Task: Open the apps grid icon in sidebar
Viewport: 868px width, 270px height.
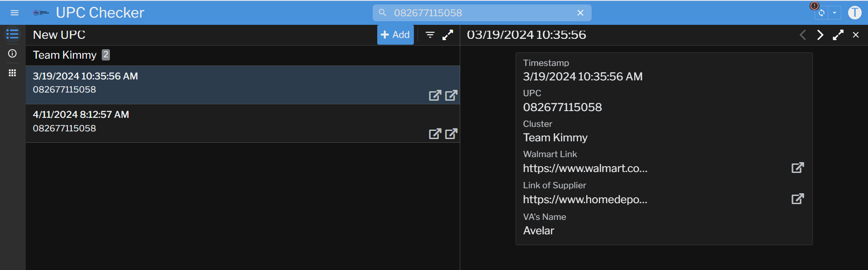Action: 12,73
